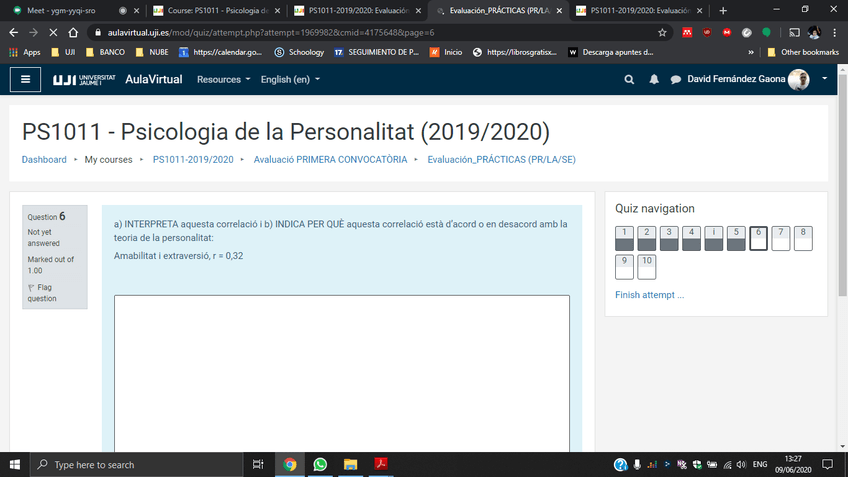
Task: Jump to question 10 in Quiz navigation
Action: click(x=647, y=266)
